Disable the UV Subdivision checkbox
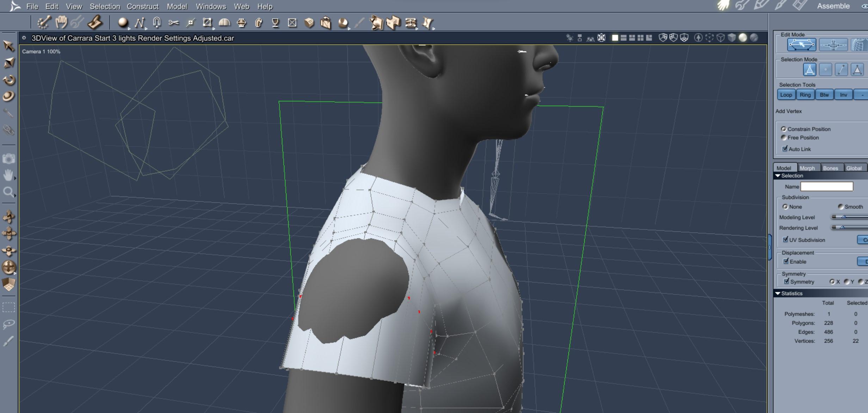The width and height of the screenshot is (868, 413). pyautogui.click(x=786, y=240)
